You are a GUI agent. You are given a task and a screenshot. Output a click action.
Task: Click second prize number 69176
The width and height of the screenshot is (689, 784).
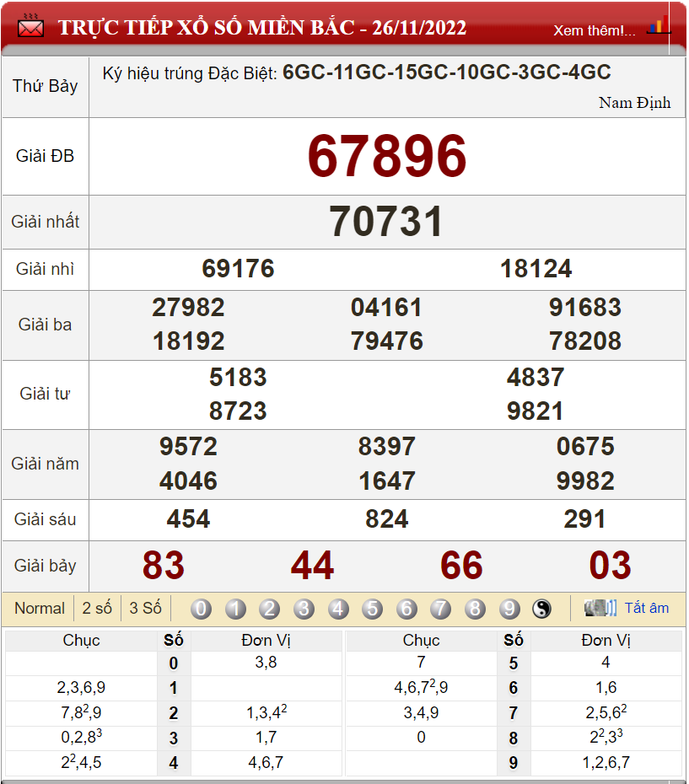(x=238, y=269)
